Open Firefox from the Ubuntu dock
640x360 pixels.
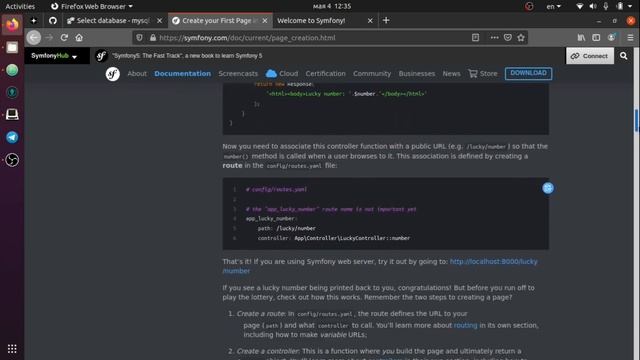(x=12, y=24)
